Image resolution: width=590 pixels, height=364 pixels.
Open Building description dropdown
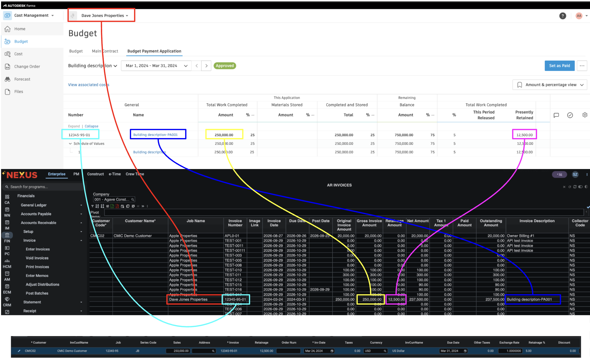point(92,66)
